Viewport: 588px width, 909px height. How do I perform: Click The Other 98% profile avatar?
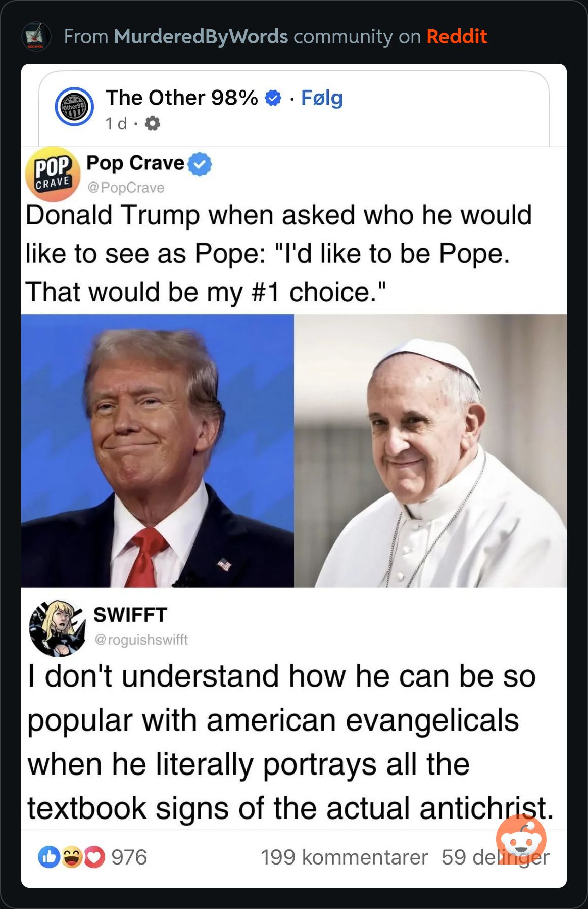pyautogui.click(x=74, y=107)
